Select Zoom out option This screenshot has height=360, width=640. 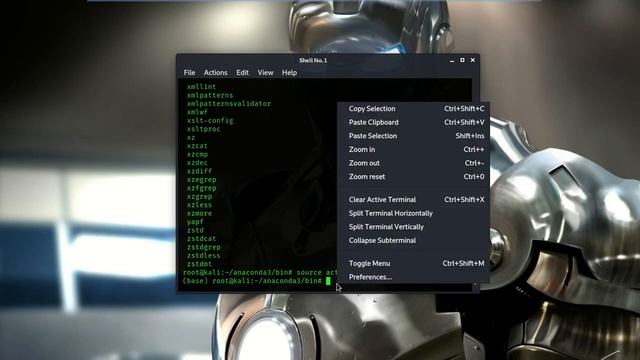tap(413, 163)
